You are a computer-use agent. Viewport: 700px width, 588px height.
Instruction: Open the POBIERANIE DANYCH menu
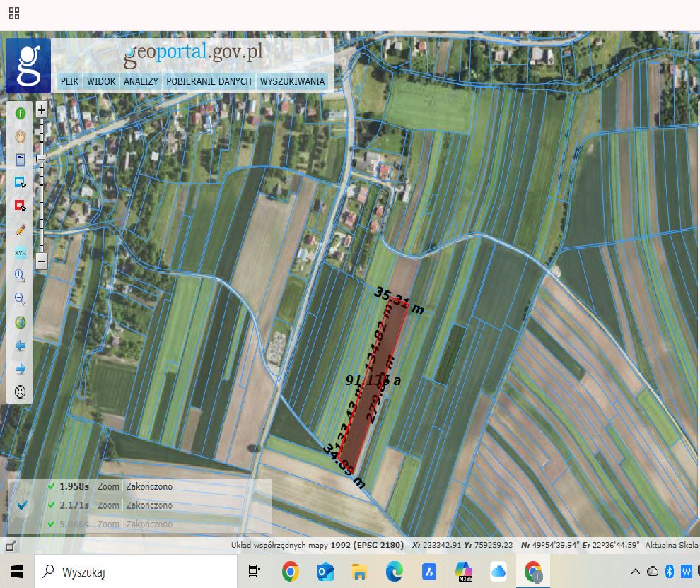coord(209,81)
